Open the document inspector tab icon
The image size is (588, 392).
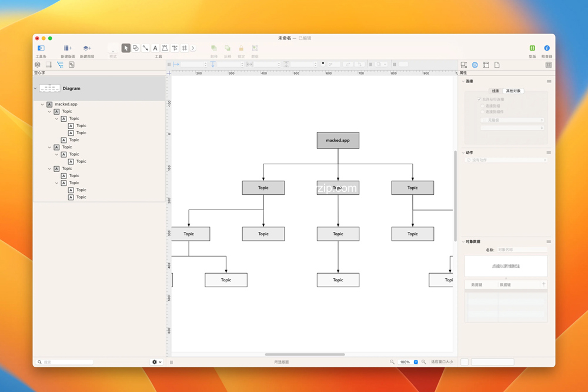[x=497, y=65]
